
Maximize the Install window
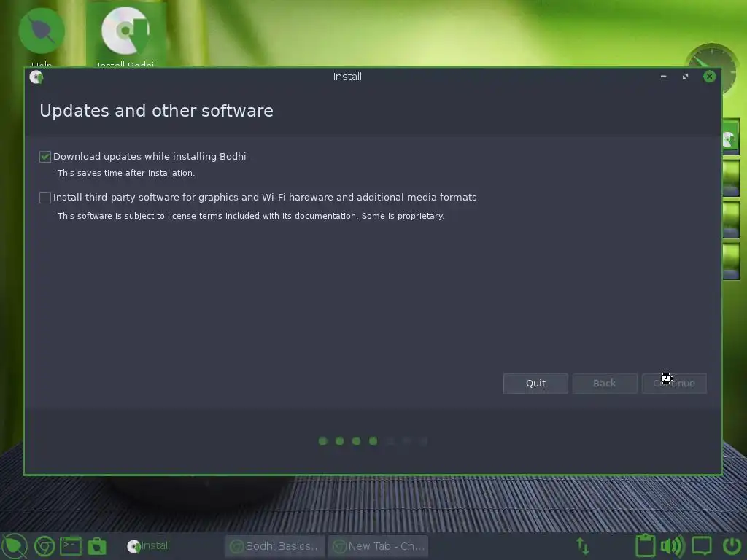click(685, 77)
